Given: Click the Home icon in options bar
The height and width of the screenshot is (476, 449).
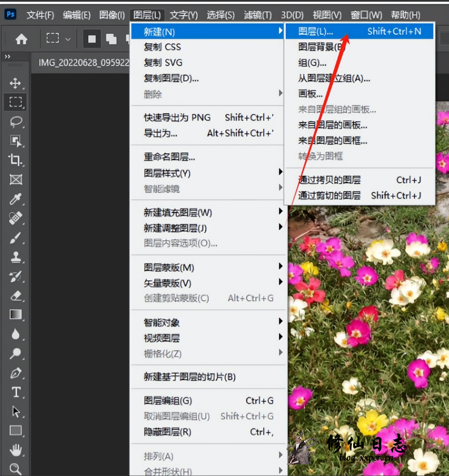Looking at the screenshot, I should click(x=21, y=39).
